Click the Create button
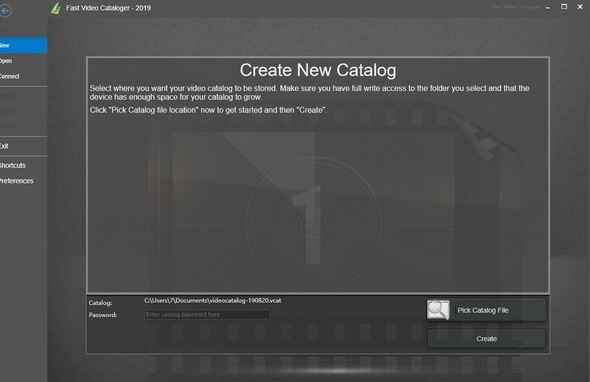The image size is (590, 382). [487, 339]
